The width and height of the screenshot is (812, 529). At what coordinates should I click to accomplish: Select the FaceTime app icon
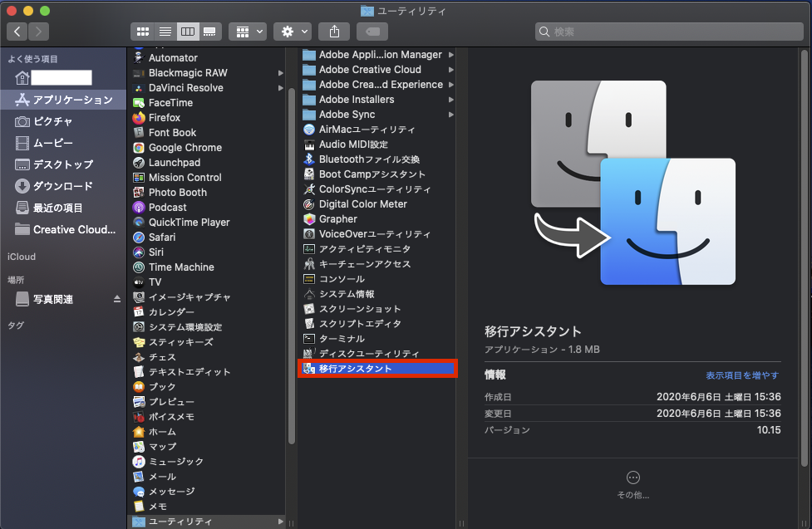(138, 103)
